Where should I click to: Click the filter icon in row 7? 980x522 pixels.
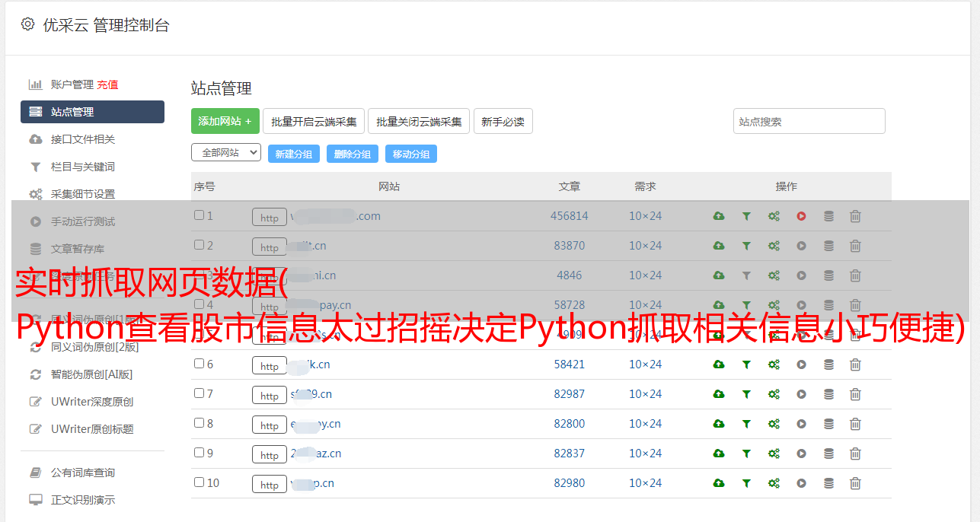click(x=746, y=394)
